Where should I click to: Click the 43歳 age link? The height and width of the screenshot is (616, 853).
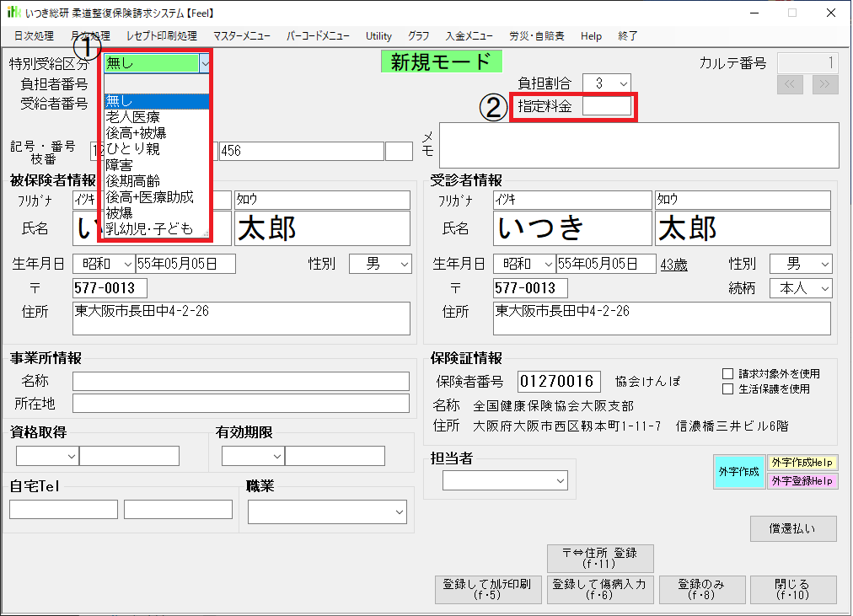[x=673, y=265]
